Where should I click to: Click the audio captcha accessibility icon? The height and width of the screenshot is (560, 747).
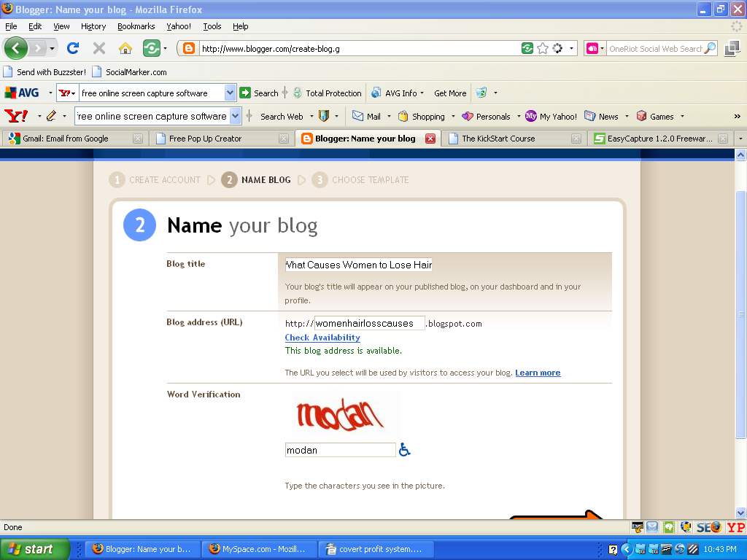click(x=405, y=450)
